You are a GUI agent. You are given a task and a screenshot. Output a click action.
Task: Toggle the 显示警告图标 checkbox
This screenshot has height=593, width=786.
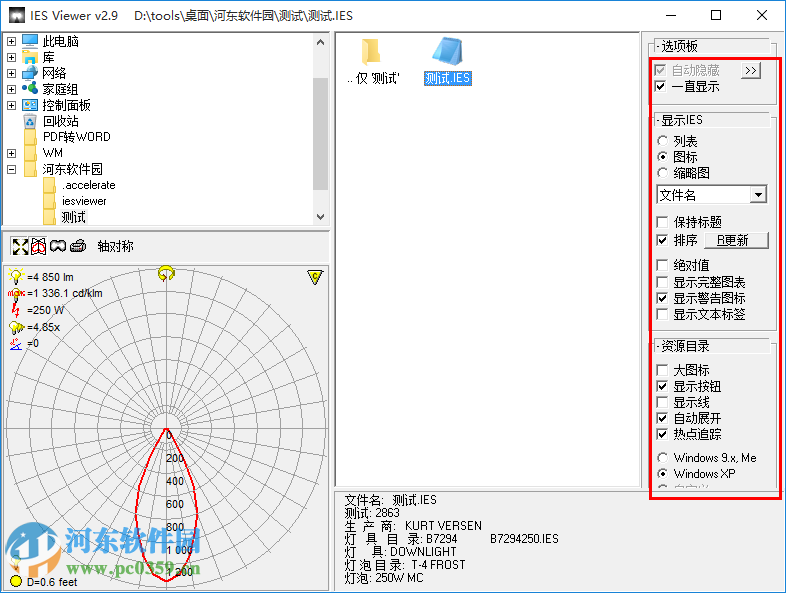662,298
